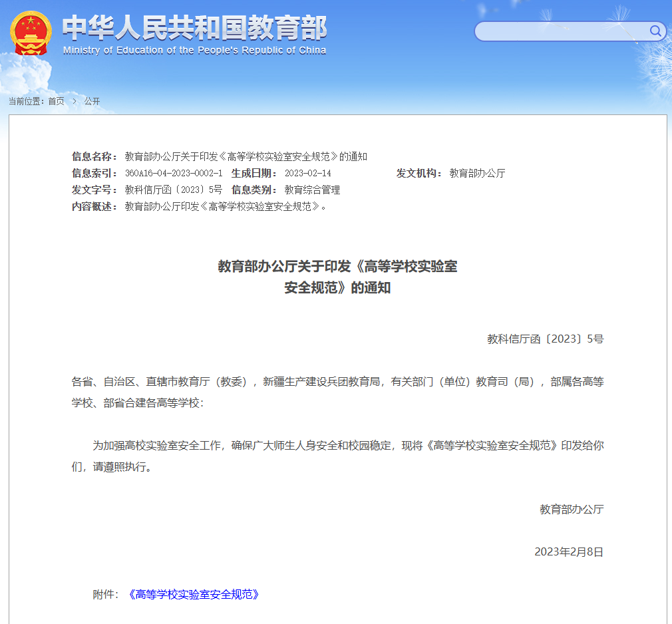Click the 内容概述 summary text
The image size is (672, 624).
226,207
